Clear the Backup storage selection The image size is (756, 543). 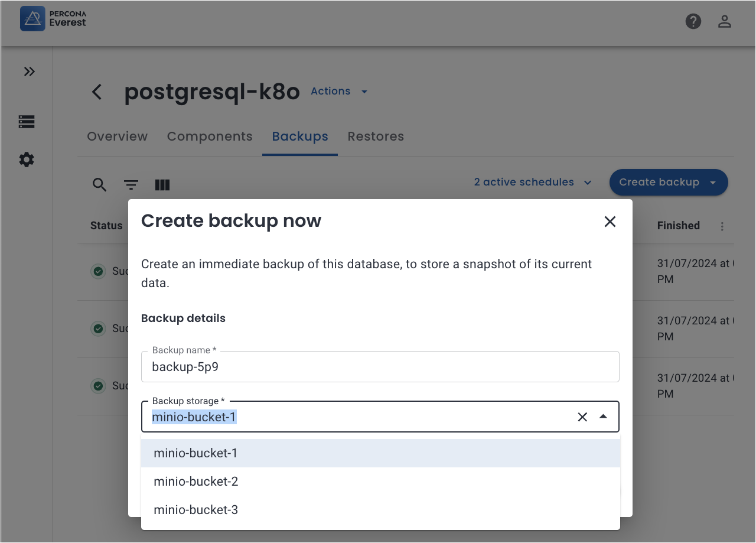582,417
